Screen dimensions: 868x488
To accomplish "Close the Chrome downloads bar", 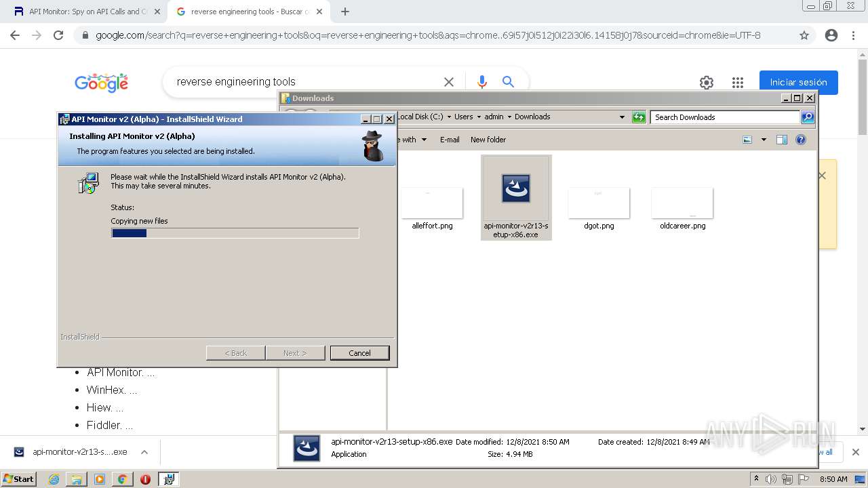I will (x=856, y=452).
